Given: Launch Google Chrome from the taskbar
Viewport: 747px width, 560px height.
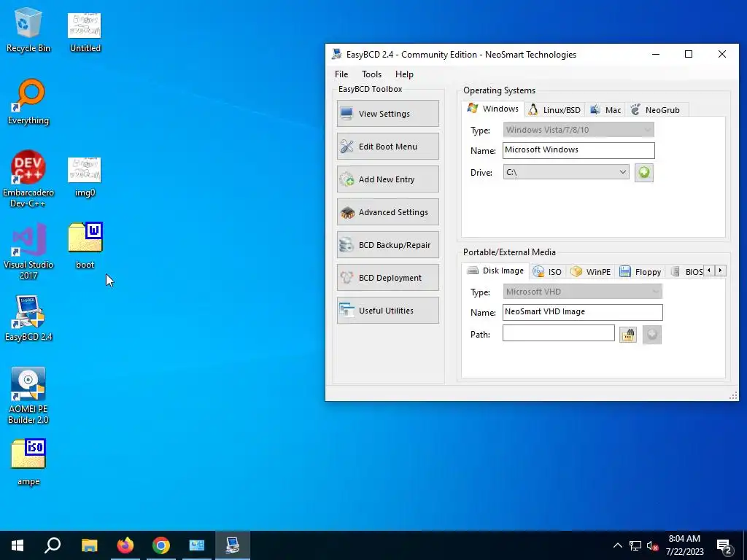Looking at the screenshot, I should (161, 545).
